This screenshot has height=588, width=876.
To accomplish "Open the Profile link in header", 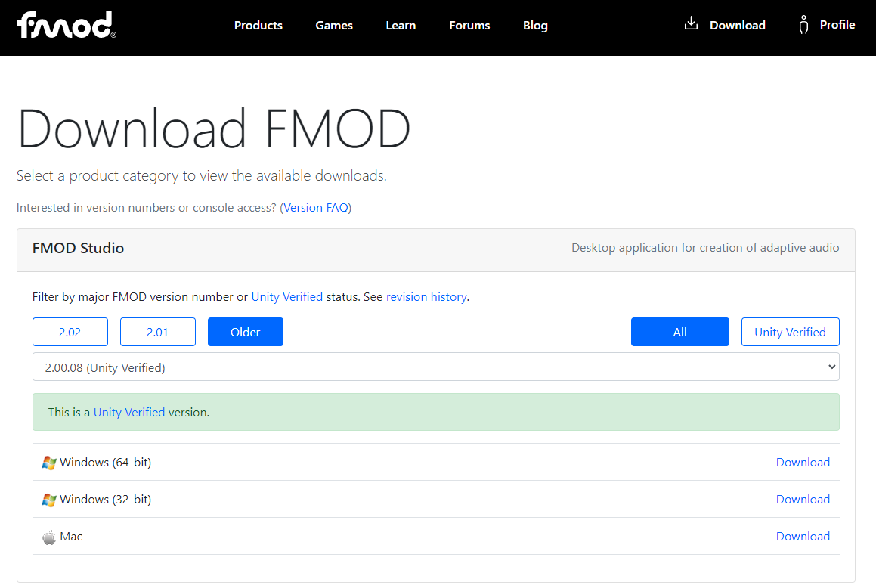I will tap(837, 25).
